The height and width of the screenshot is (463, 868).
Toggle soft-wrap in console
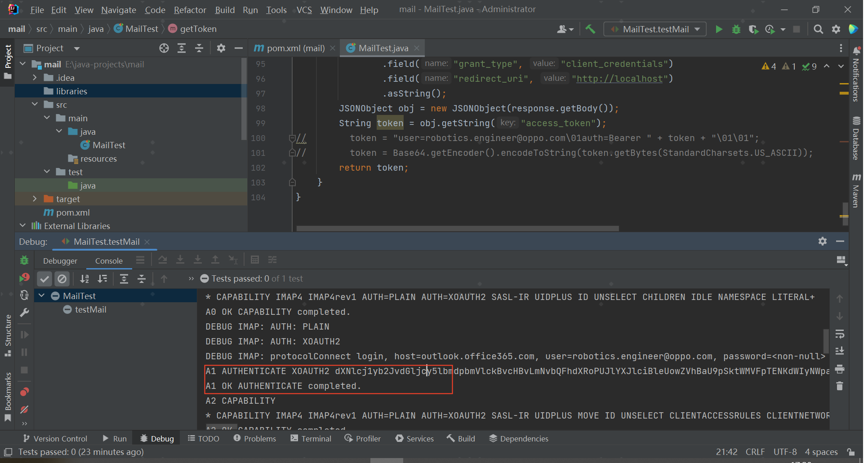840,334
